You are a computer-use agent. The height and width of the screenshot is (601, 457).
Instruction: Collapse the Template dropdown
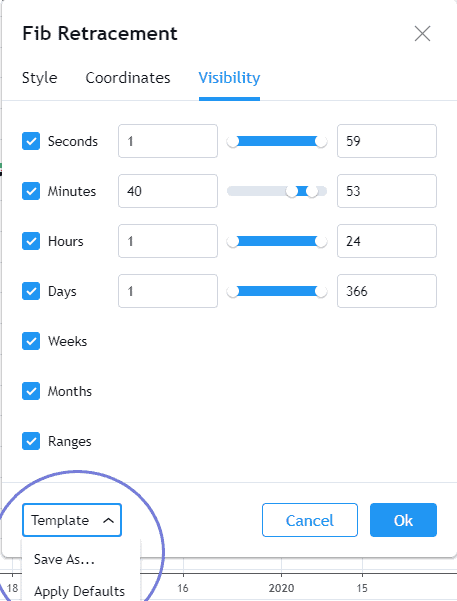click(x=72, y=520)
